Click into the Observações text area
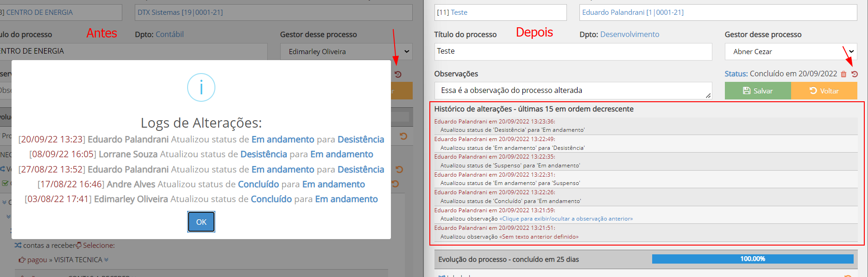868x277 pixels. pyautogui.click(x=572, y=91)
